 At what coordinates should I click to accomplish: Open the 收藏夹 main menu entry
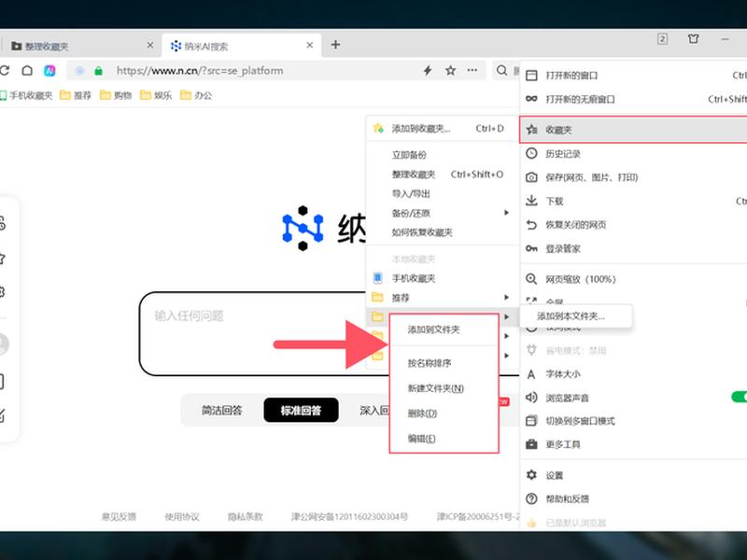634,130
